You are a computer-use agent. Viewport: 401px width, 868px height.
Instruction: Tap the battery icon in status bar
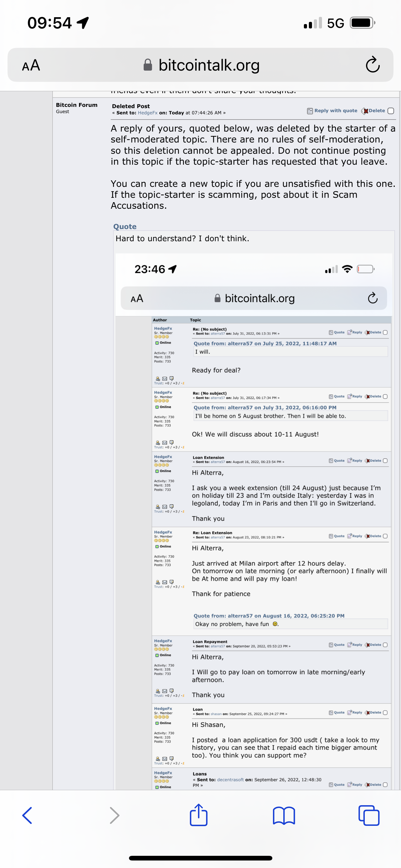pyautogui.click(x=362, y=23)
